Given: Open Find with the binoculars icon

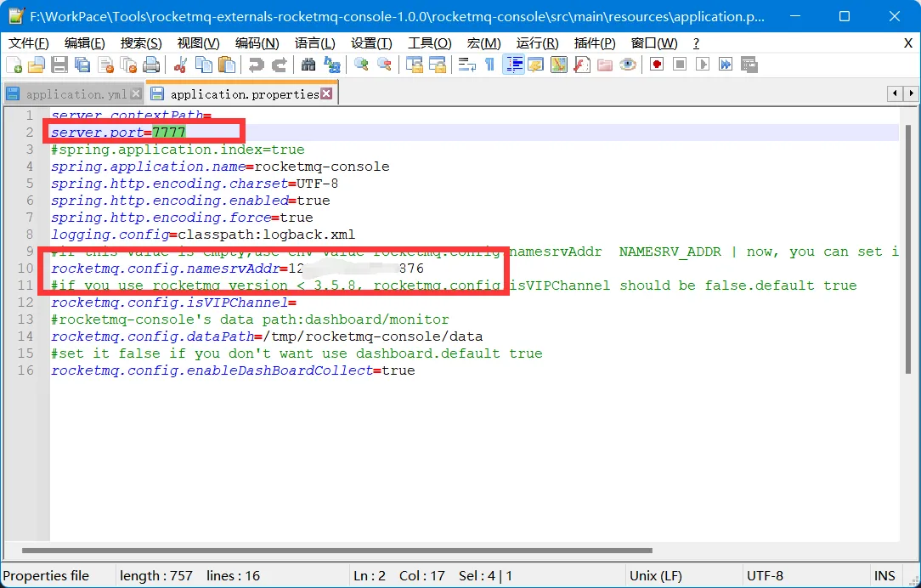Looking at the screenshot, I should click(x=308, y=65).
